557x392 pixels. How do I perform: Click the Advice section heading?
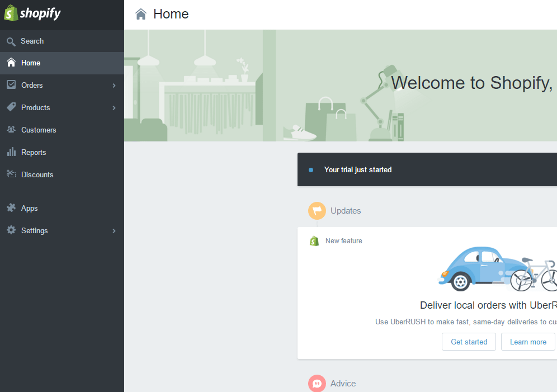click(x=343, y=384)
